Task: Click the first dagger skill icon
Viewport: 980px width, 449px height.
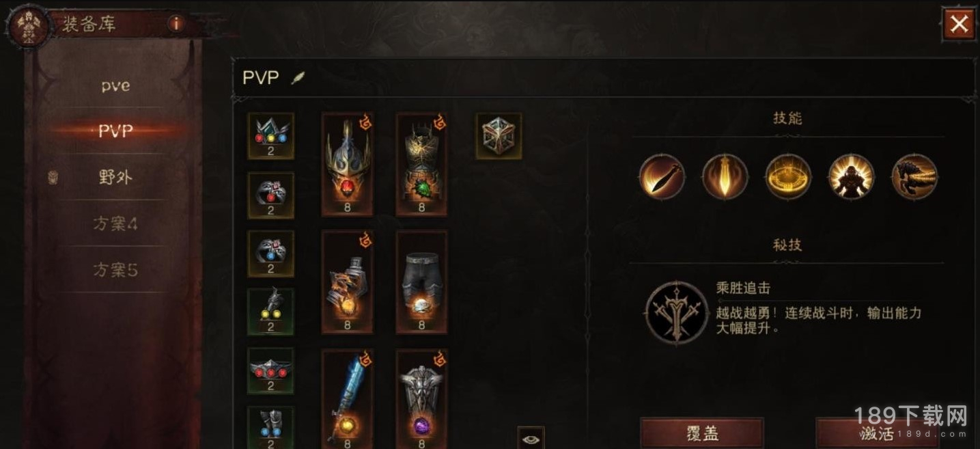Action: point(662,176)
